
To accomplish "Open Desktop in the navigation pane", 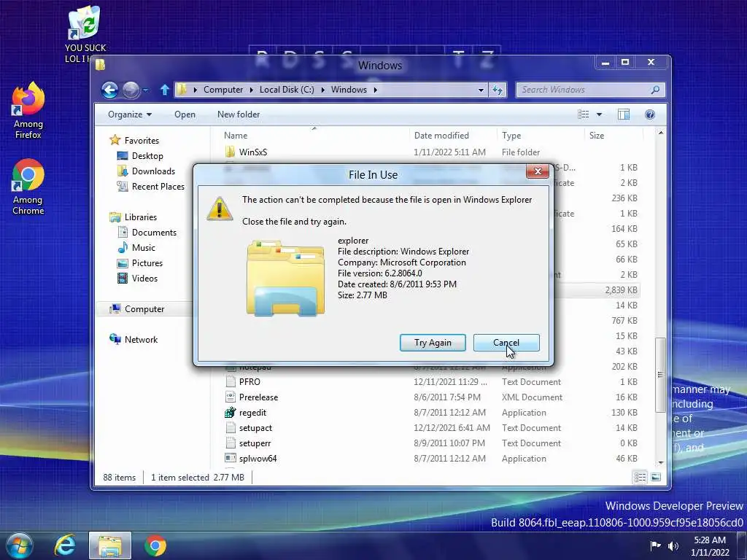I will point(147,156).
